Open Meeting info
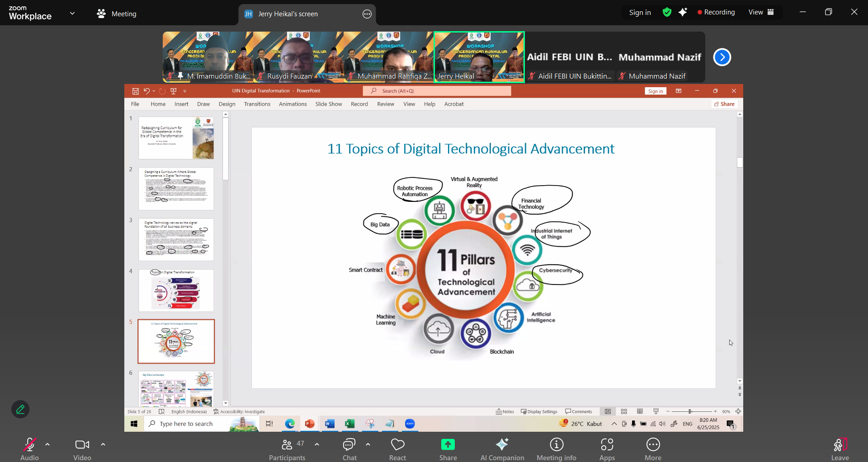 coord(556,449)
